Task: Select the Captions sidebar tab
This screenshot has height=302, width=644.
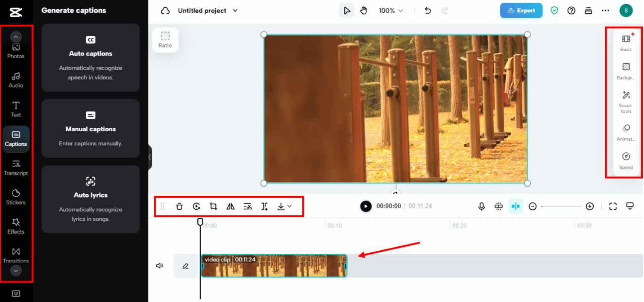Action: tap(16, 139)
